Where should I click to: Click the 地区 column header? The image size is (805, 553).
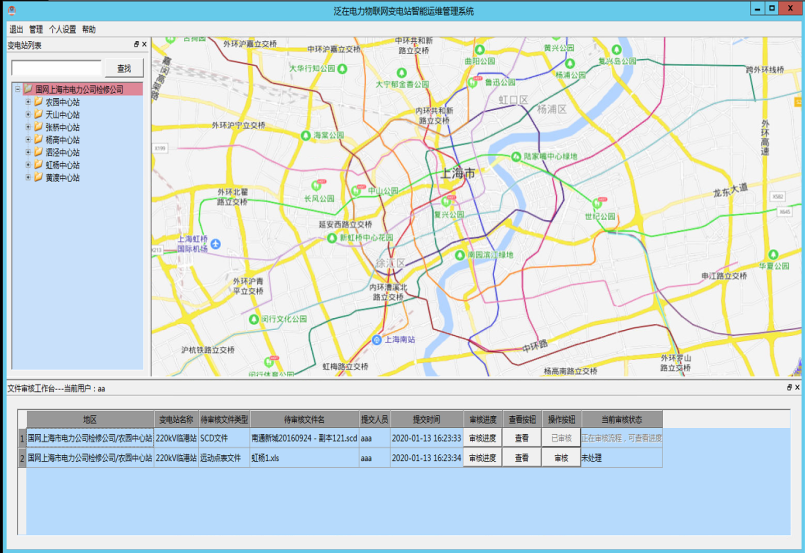(90, 419)
